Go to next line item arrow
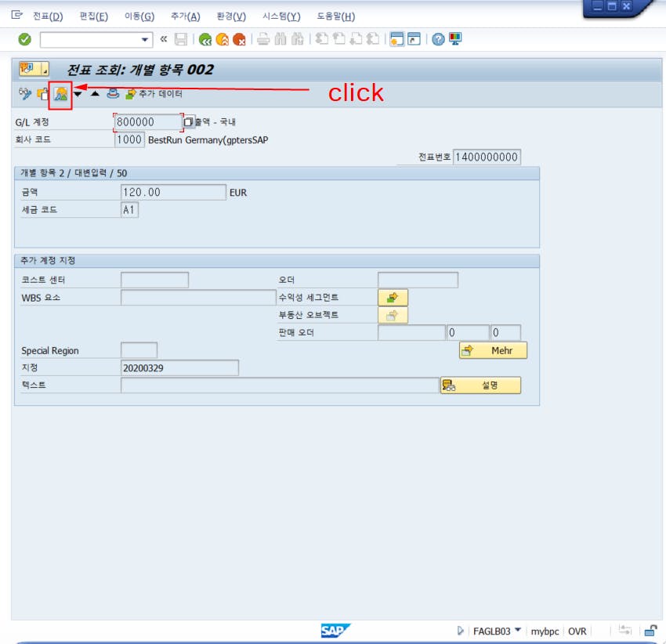Screen dimensions: 666x644 coord(78,94)
